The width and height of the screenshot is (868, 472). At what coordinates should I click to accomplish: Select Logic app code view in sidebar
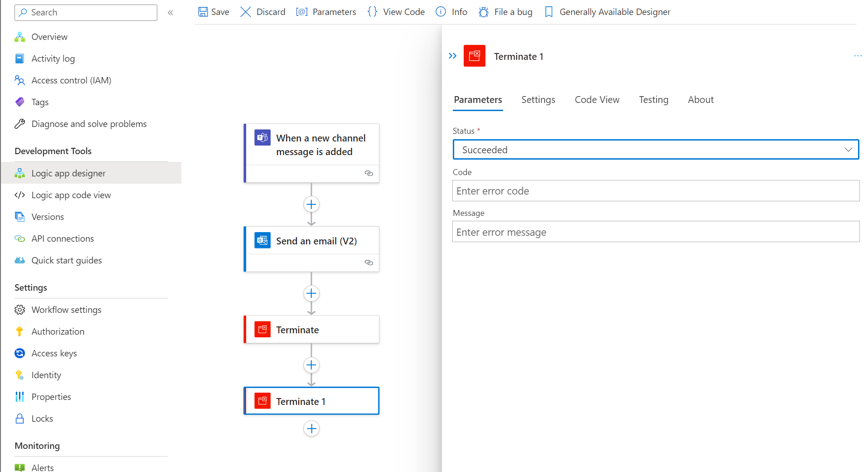pyautogui.click(x=71, y=195)
